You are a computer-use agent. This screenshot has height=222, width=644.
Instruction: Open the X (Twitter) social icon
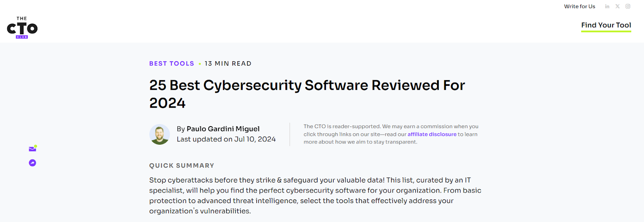click(x=617, y=6)
